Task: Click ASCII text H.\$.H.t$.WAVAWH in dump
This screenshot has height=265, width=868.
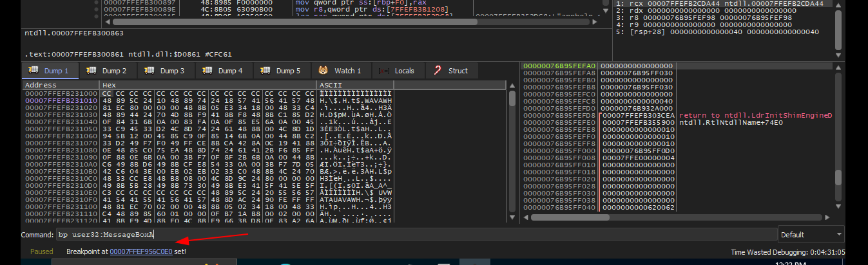Action: tap(356, 100)
